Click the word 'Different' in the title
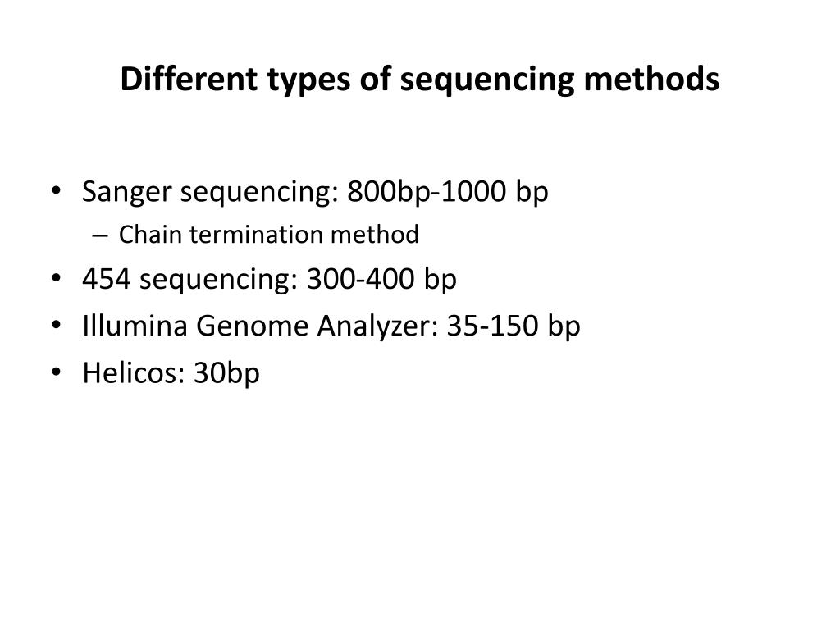 coord(189,78)
